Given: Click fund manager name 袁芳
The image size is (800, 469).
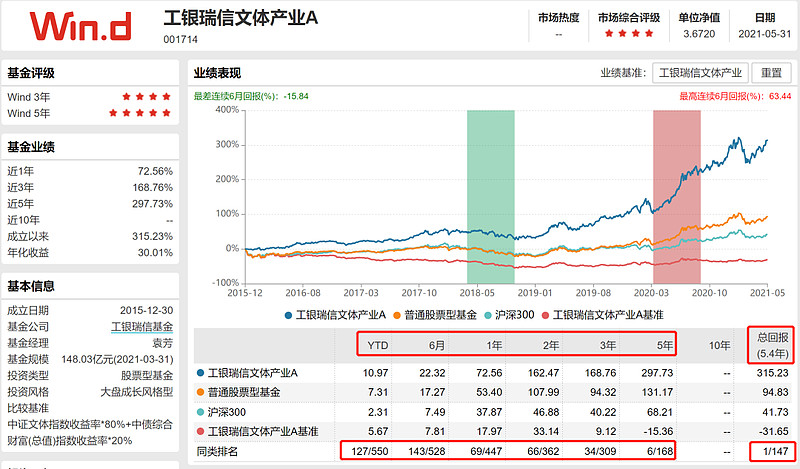Looking at the screenshot, I should pos(163,343).
